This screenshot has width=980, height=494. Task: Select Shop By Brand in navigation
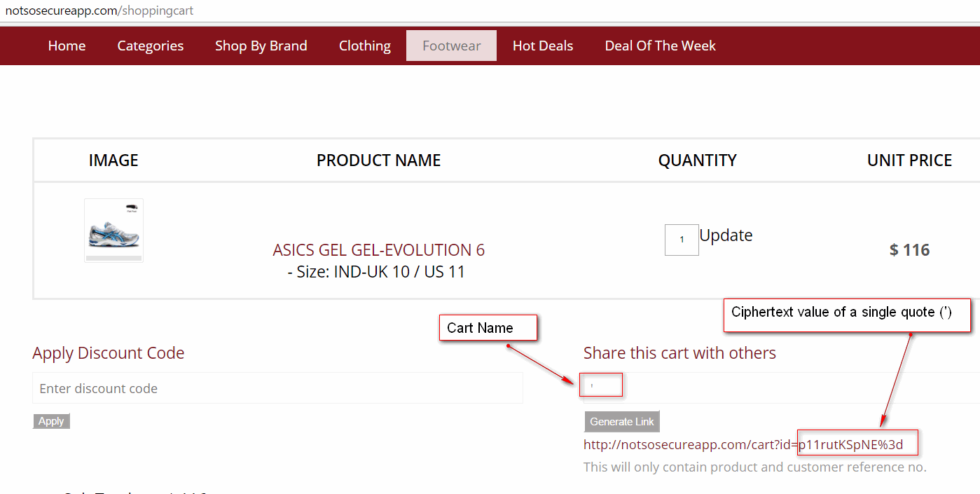tap(261, 46)
